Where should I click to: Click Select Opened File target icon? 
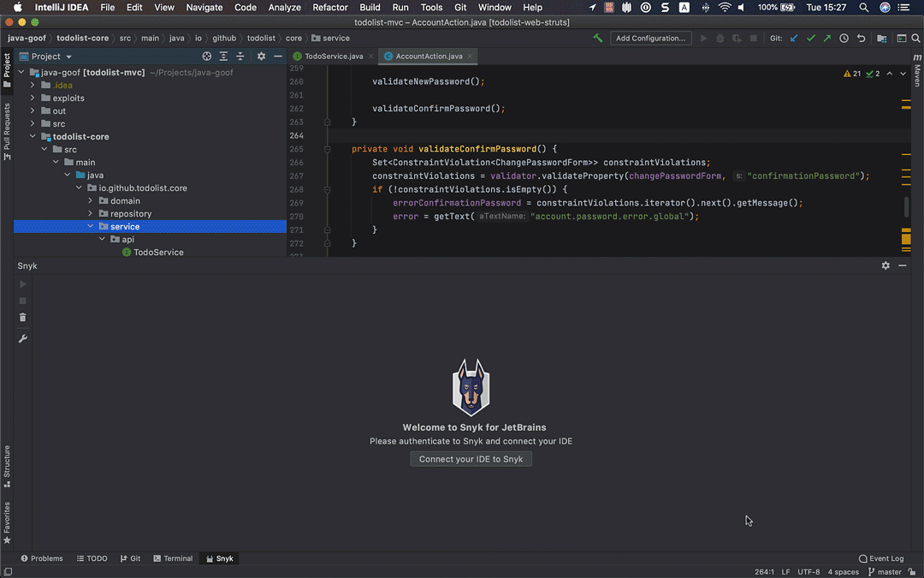click(206, 56)
